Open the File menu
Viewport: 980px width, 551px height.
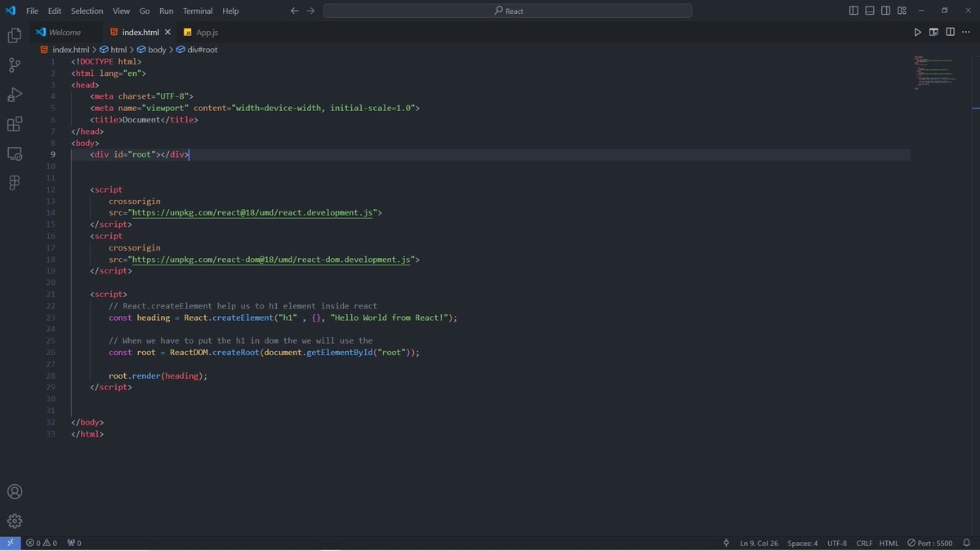(33, 11)
